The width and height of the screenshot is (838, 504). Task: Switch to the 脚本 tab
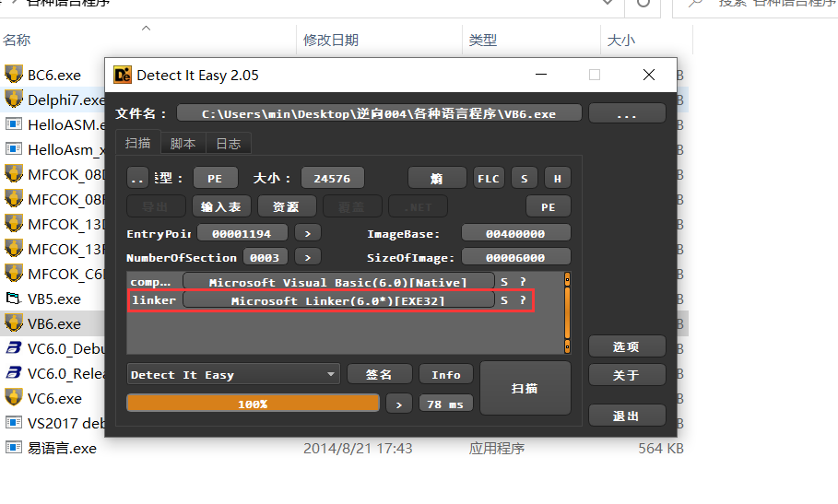(x=183, y=144)
